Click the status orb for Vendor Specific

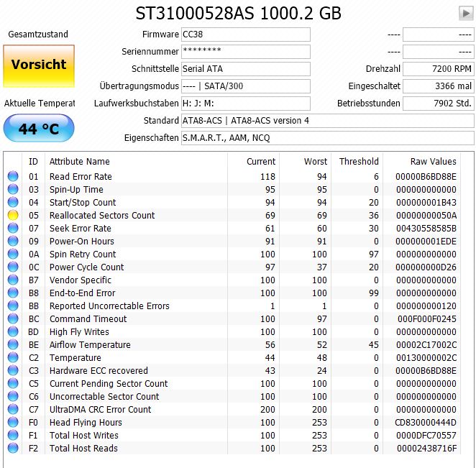point(13,280)
